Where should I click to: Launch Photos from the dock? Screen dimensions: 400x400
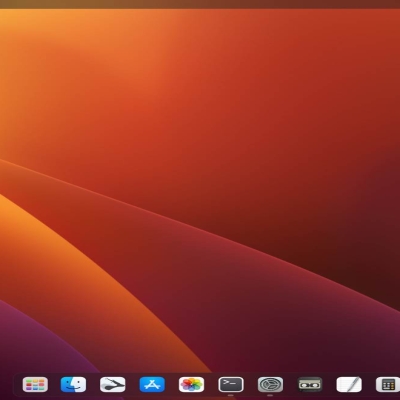(191, 384)
